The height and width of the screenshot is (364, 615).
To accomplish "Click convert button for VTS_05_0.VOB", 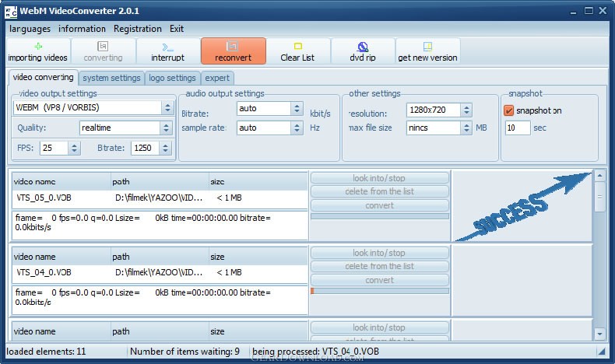I will [x=380, y=205].
